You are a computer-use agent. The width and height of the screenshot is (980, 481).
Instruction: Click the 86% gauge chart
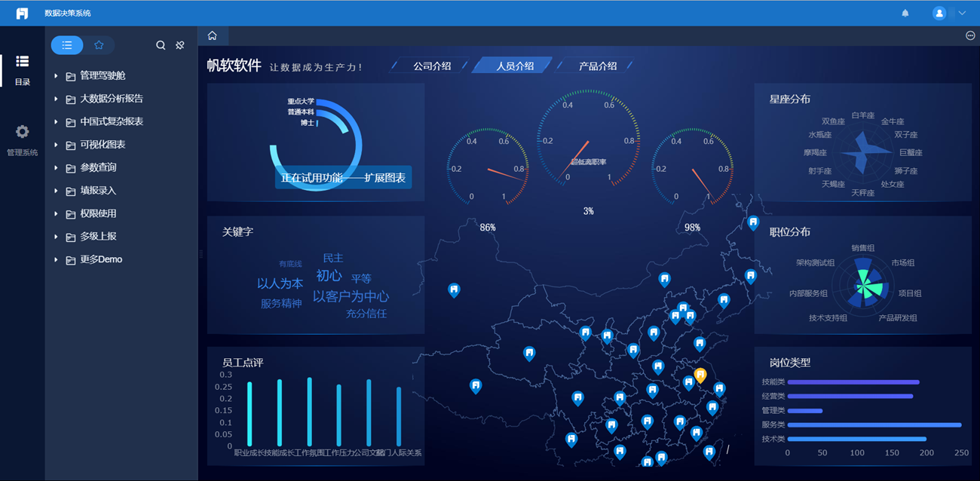tap(487, 167)
